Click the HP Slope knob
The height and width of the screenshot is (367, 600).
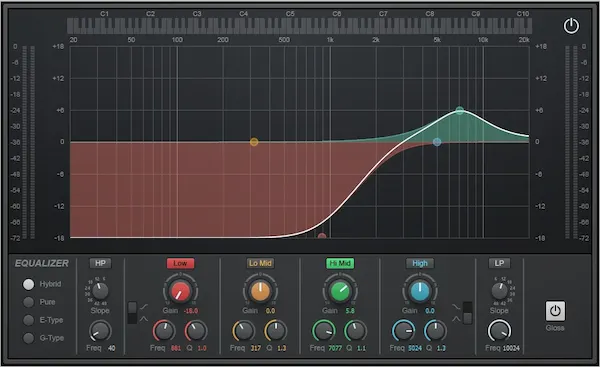pyautogui.click(x=100, y=291)
